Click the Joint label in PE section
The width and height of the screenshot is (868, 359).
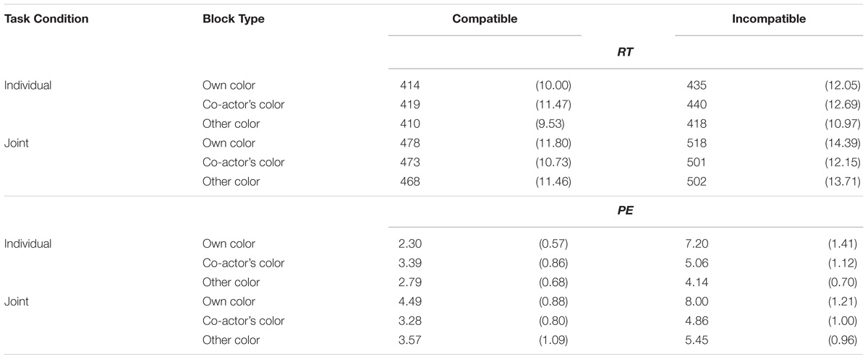click(x=17, y=301)
